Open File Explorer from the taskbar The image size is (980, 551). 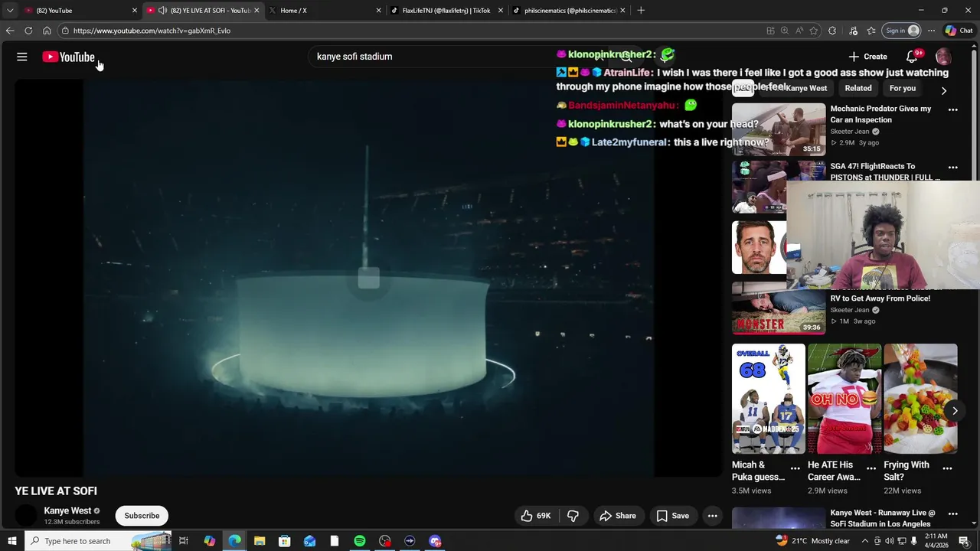click(260, 541)
